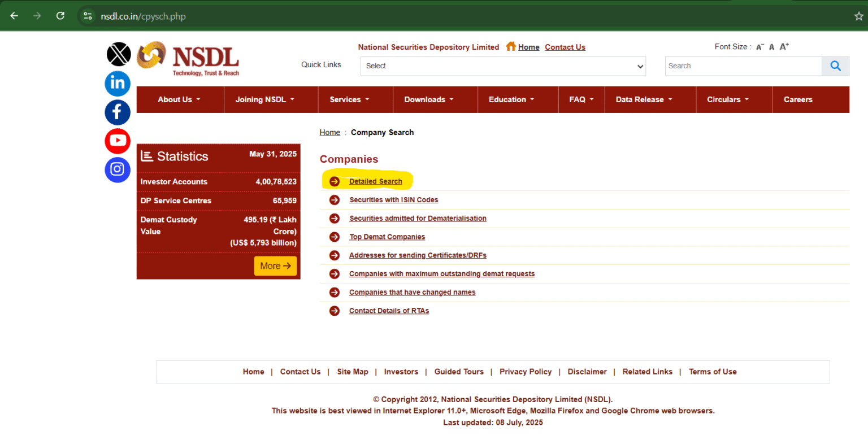868x440 pixels.
Task: Click the NSDL logo
Action: [189, 59]
